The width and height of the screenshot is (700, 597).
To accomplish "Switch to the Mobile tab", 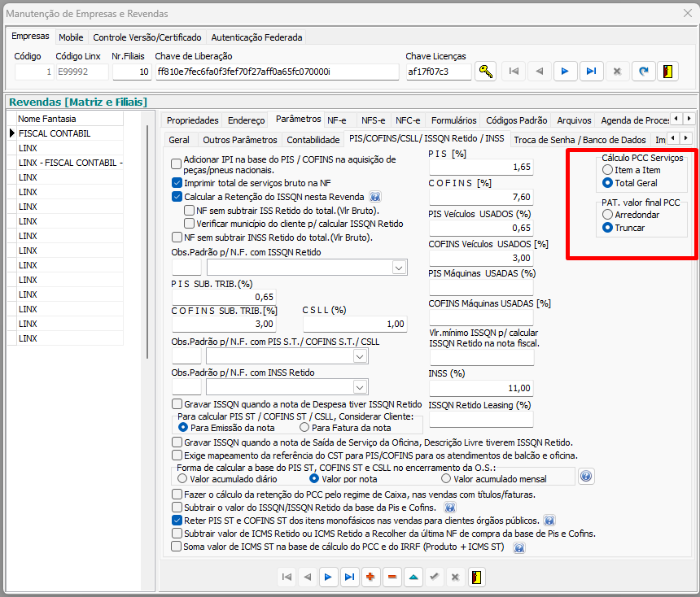I will tap(71, 37).
